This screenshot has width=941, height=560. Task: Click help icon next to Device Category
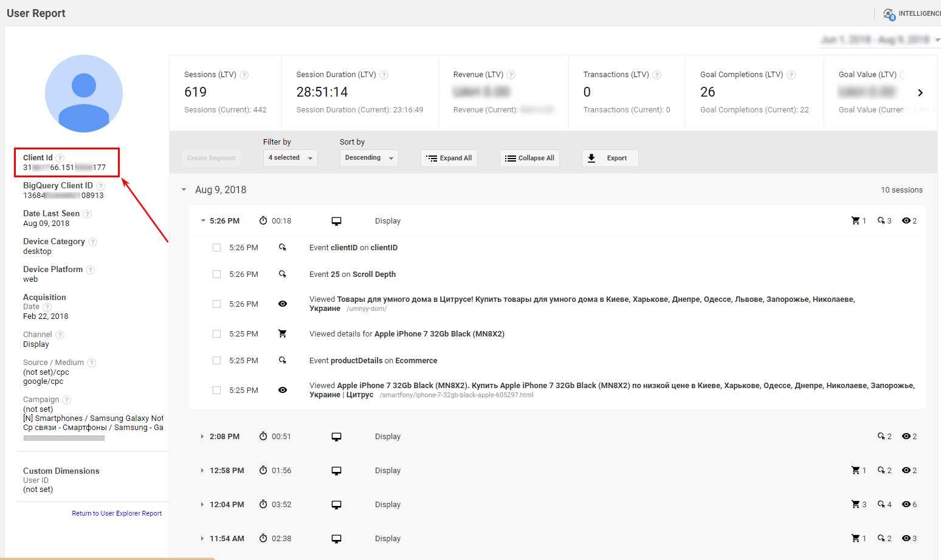pyautogui.click(x=92, y=242)
